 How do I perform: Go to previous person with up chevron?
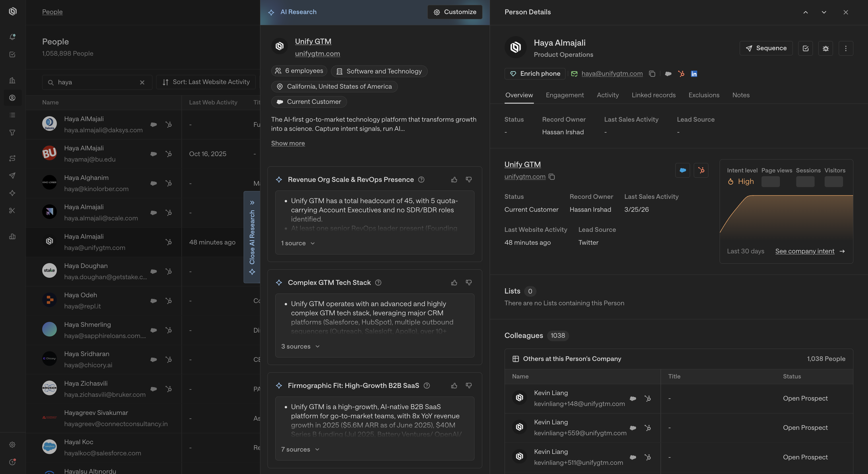pos(806,12)
